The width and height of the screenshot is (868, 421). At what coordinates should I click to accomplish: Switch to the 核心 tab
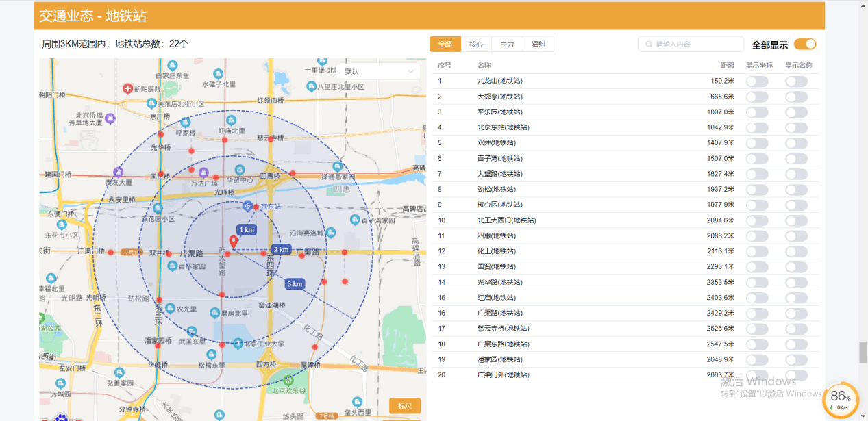click(x=476, y=44)
